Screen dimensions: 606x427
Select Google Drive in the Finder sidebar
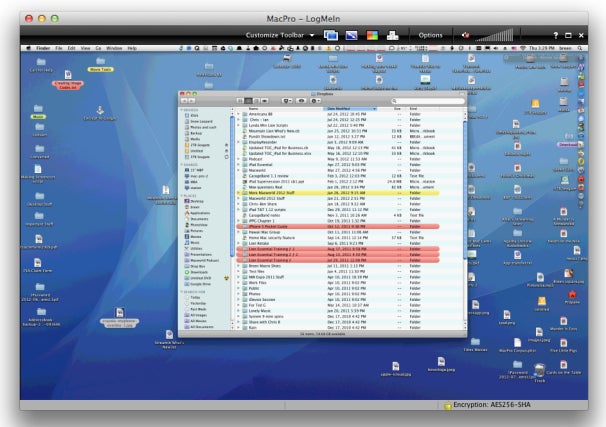click(197, 284)
